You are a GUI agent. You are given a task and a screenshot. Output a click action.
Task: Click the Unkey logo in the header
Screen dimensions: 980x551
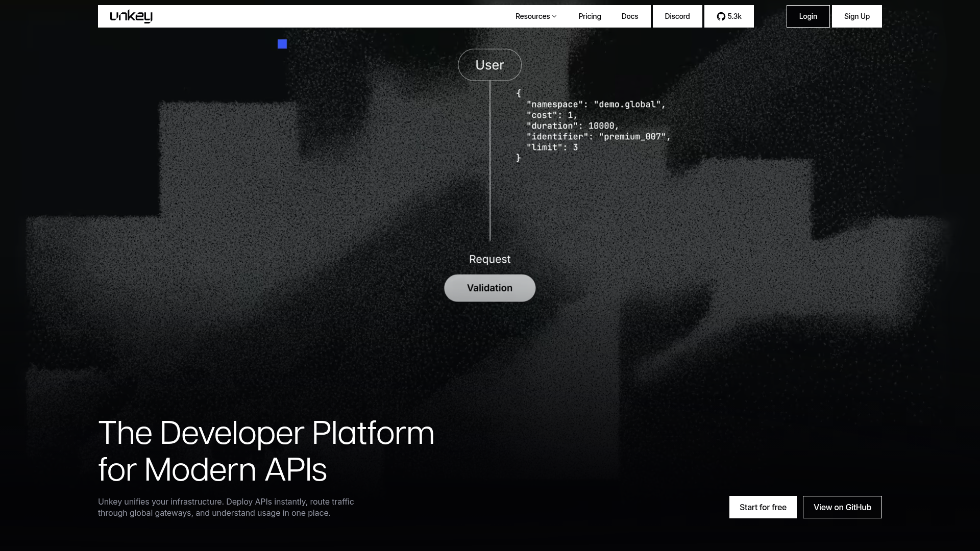(131, 16)
